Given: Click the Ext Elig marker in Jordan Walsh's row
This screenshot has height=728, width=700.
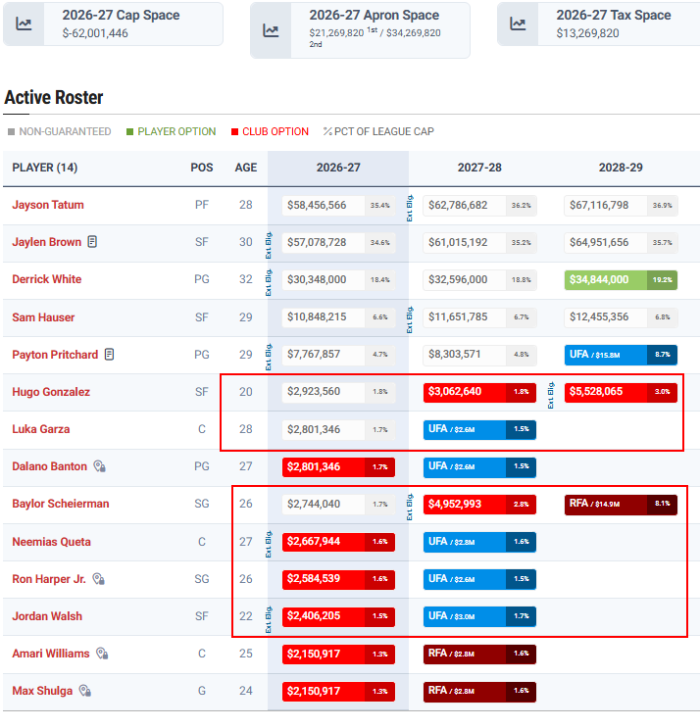Looking at the screenshot, I should [x=268, y=619].
